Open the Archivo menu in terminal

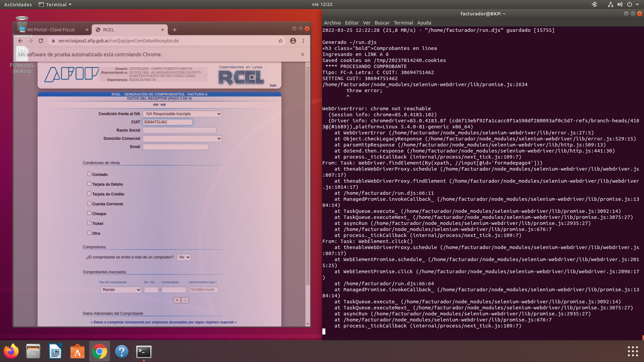332,23
